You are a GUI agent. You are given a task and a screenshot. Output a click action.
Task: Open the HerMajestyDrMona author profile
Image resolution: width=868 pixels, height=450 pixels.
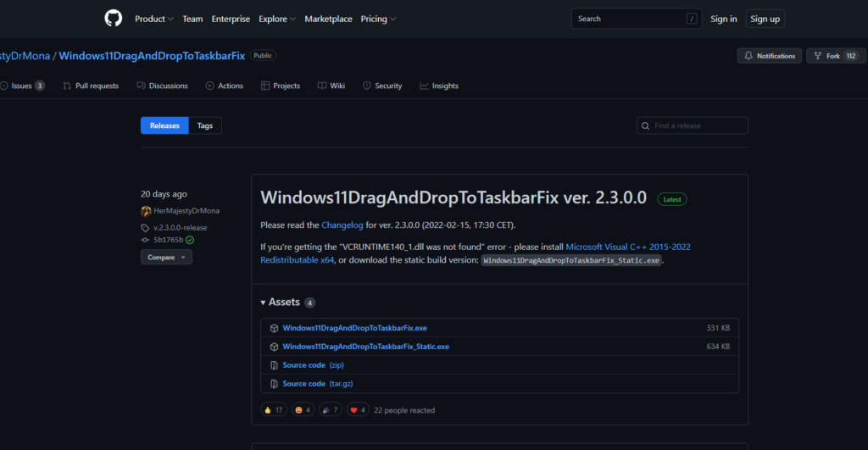point(186,211)
